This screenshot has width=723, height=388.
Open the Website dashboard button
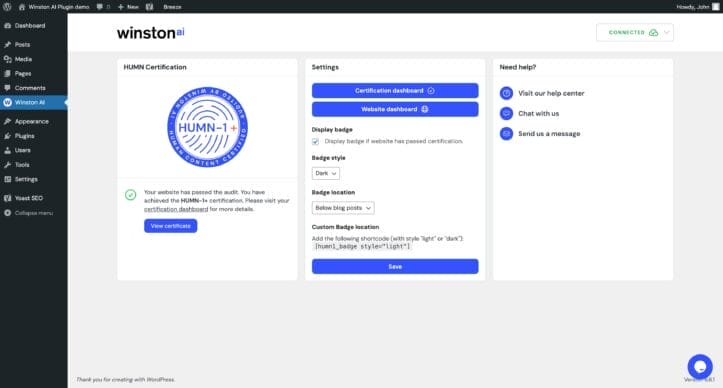pos(395,109)
